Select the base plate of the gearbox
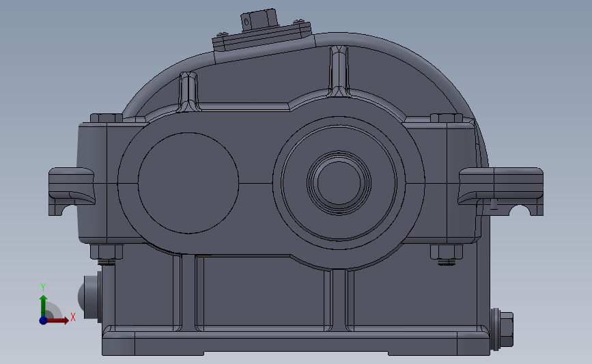The image size is (592, 364). 296,343
